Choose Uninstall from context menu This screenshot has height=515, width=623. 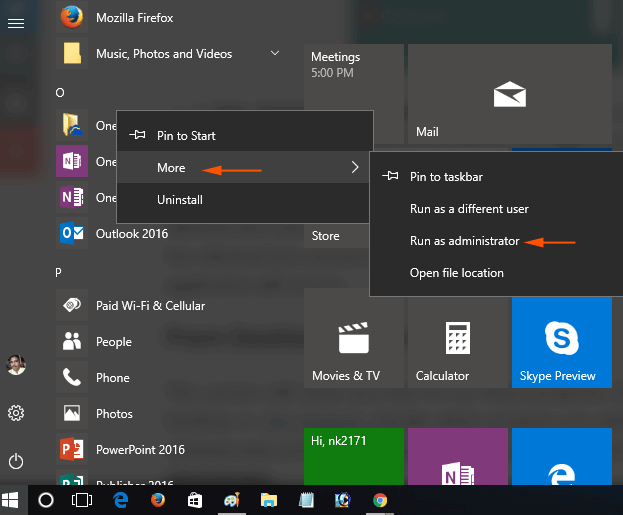(245, 199)
